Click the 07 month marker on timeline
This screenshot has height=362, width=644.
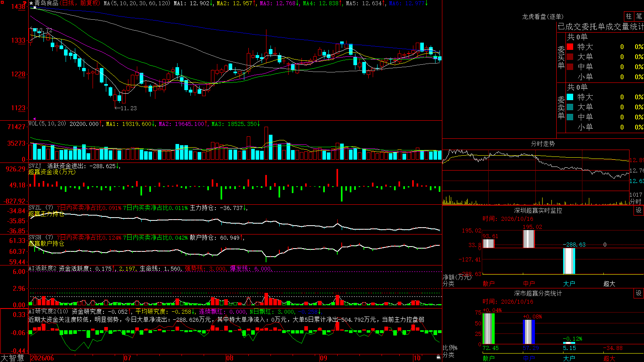(127, 358)
